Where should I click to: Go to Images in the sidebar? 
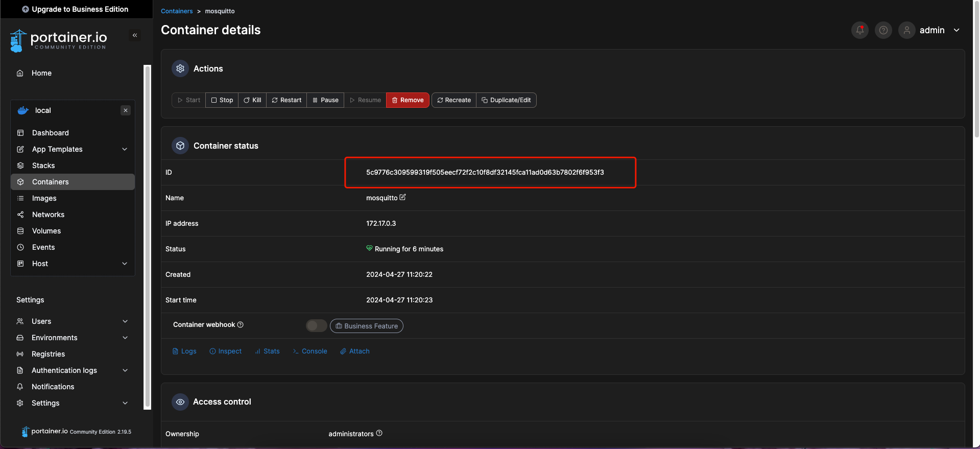[x=73, y=198]
